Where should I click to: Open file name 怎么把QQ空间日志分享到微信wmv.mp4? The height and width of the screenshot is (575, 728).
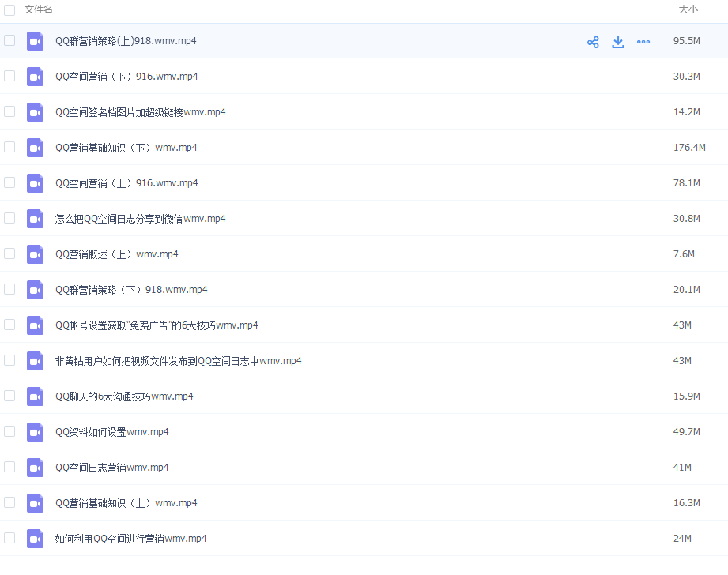(x=140, y=219)
